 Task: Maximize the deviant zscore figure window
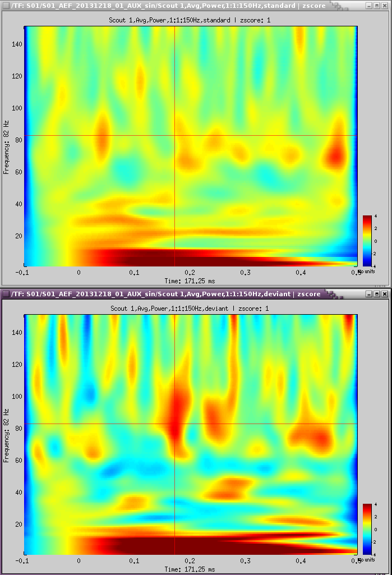(x=377, y=294)
